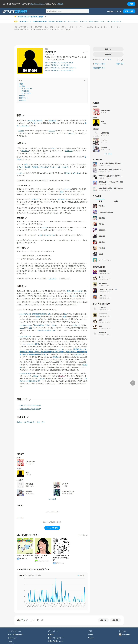138x644 pixels.
Task: Jump to 3 問題点 in contents
Action: [22, 96]
